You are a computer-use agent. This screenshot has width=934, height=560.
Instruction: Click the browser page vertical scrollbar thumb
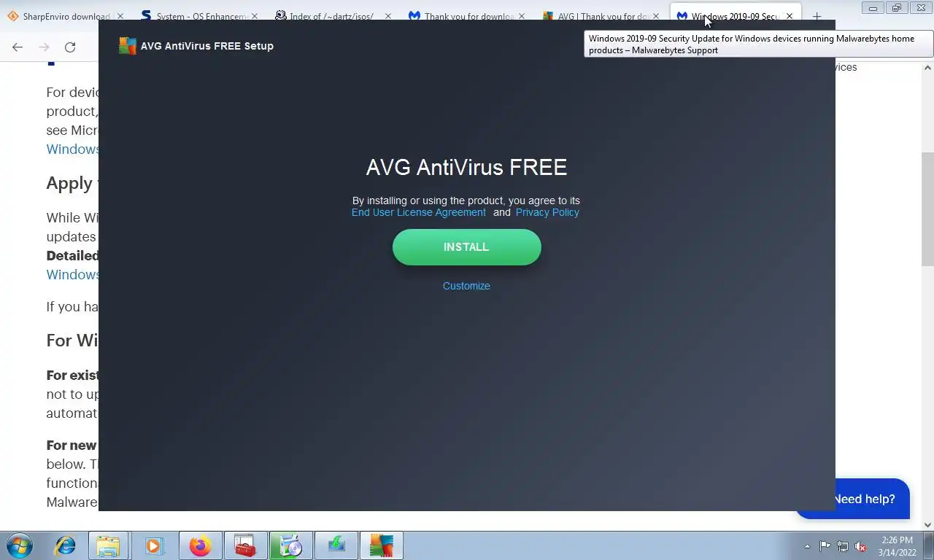click(927, 209)
